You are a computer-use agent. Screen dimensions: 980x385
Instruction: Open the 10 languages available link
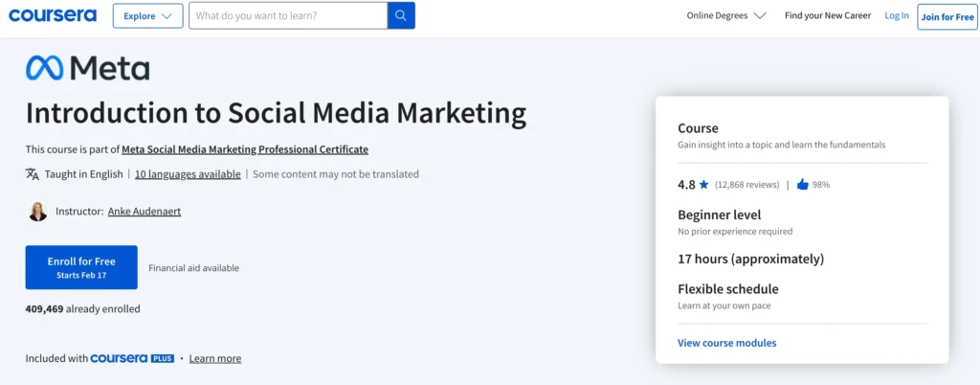pyautogui.click(x=188, y=174)
